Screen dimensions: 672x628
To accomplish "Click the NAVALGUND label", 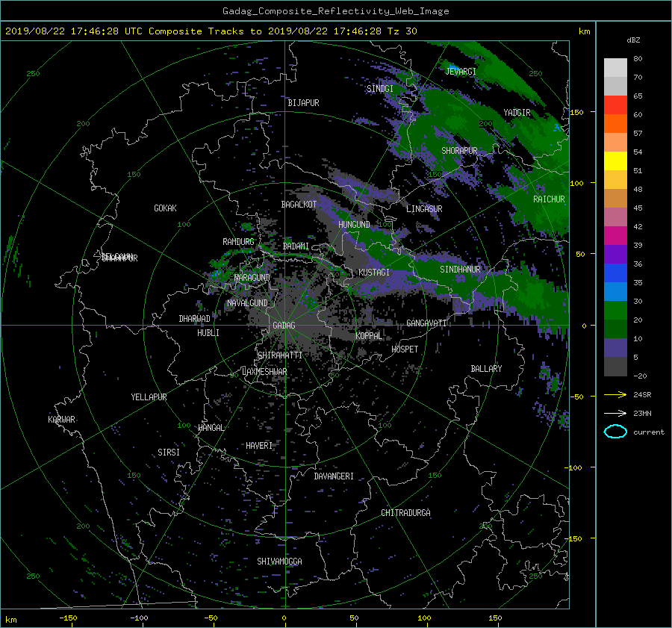I will coord(247,303).
